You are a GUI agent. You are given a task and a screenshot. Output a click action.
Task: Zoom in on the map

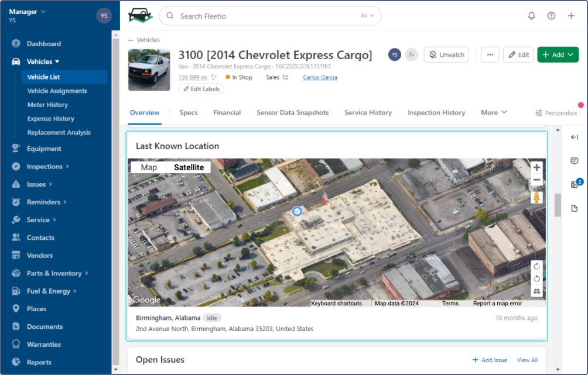536,167
